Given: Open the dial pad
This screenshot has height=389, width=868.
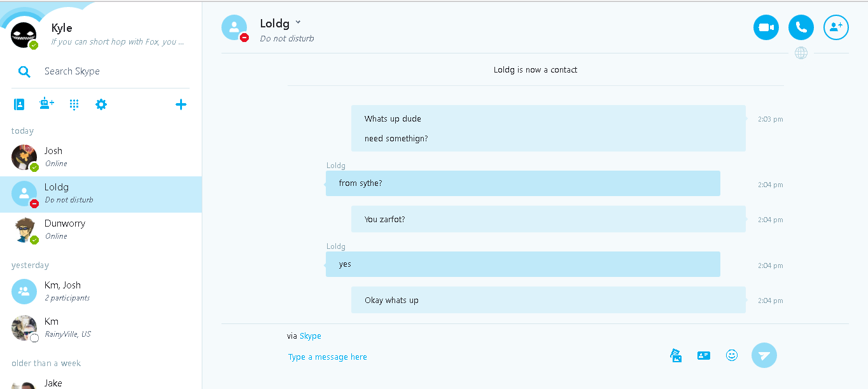Looking at the screenshot, I should coord(74,104).
